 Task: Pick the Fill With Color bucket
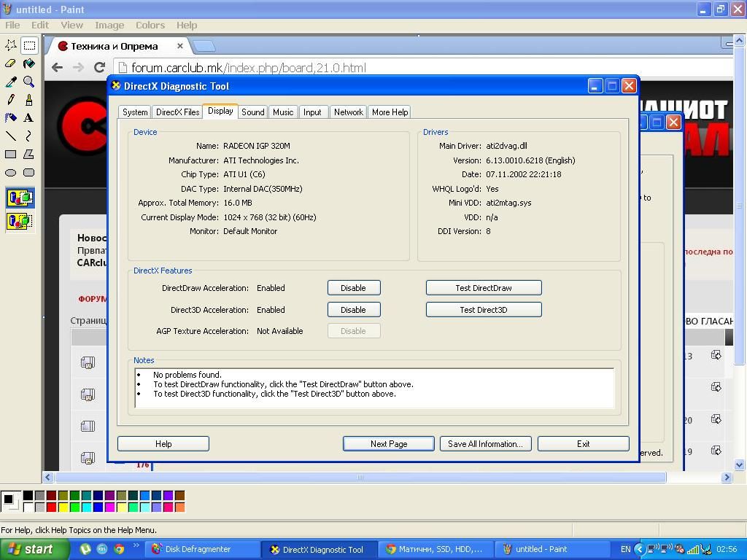(29, 63)
